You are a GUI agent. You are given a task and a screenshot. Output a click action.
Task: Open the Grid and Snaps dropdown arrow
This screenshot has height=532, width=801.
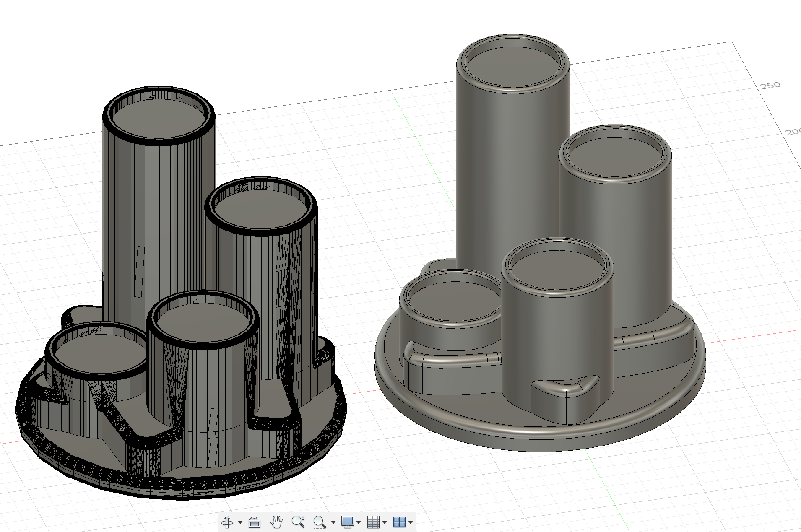tap(385, 522)
